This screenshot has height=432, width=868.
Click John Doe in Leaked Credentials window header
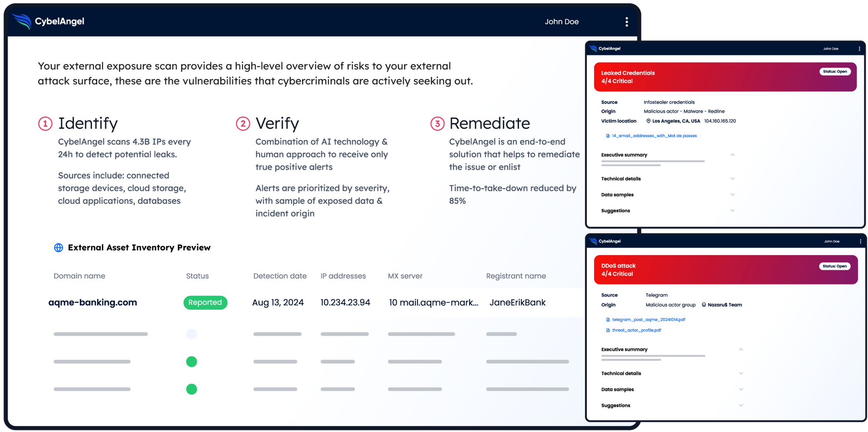[x=831, y=49]
